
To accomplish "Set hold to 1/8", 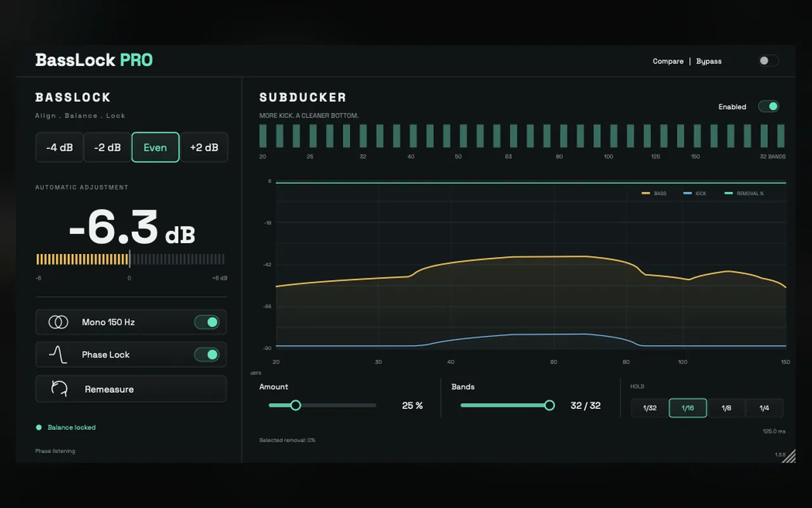I will pyautogui.click(x=726, y=408).
